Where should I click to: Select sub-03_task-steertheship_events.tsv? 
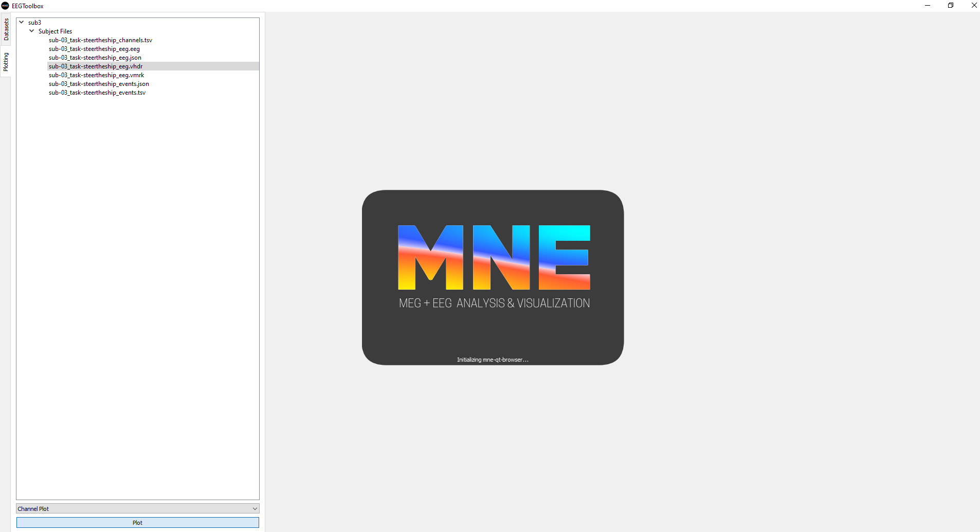(x=97, y=93)
